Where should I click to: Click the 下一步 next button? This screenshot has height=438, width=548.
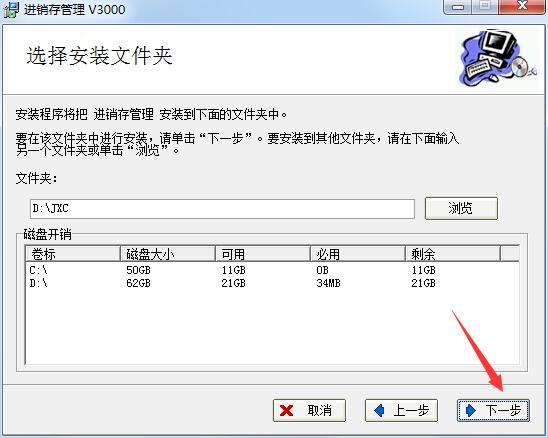(493, 410)
